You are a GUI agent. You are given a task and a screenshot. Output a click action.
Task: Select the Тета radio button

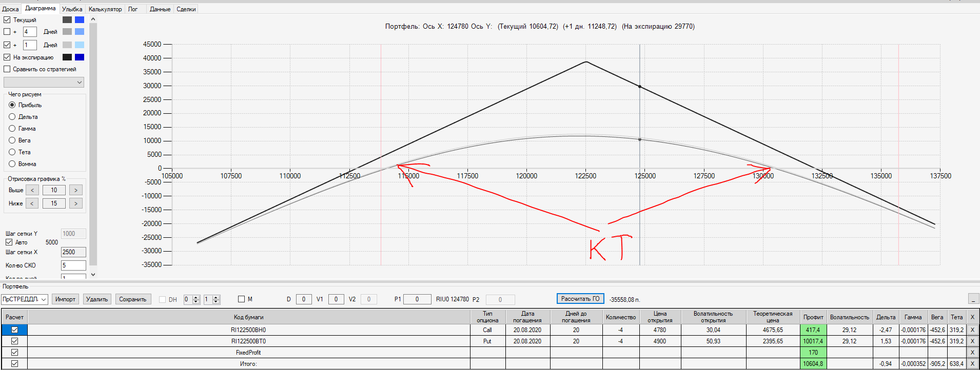(12, 152)
